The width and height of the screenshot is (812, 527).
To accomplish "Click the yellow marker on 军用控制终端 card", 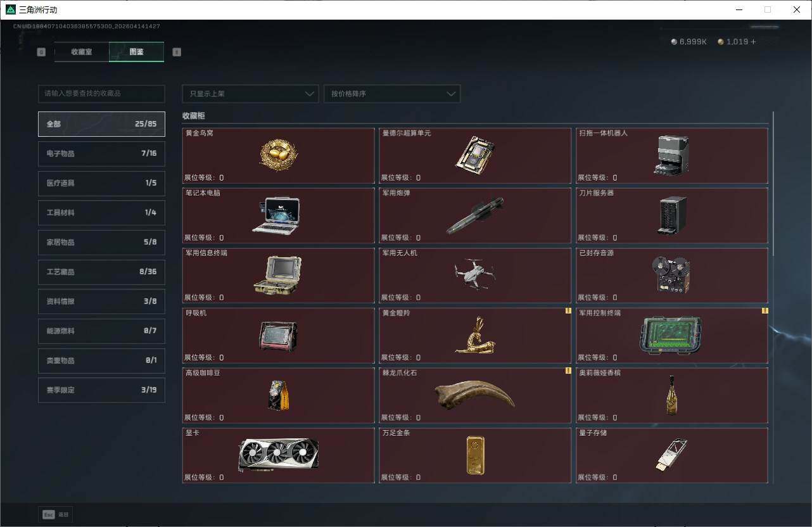I will click(764, 311).
